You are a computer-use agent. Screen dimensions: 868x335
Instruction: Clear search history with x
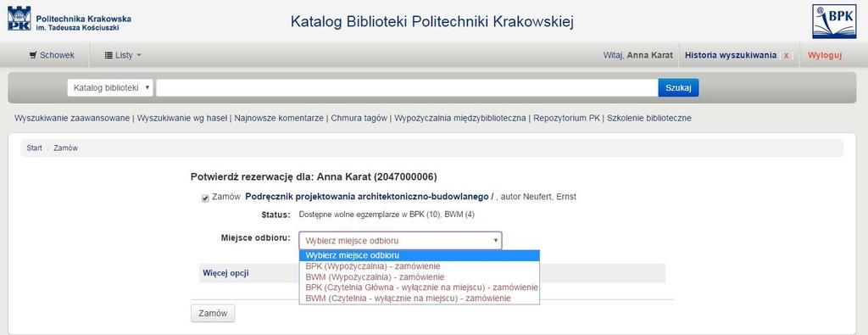tap(786, 56)
